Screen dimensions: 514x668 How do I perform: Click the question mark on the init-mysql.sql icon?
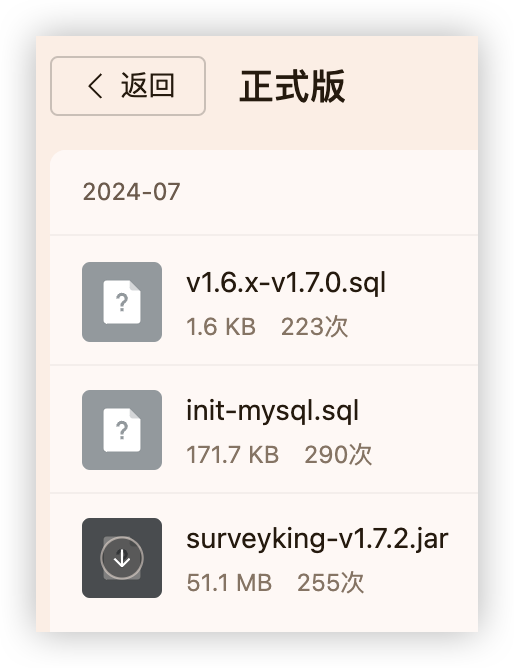[x=122, y=430]
